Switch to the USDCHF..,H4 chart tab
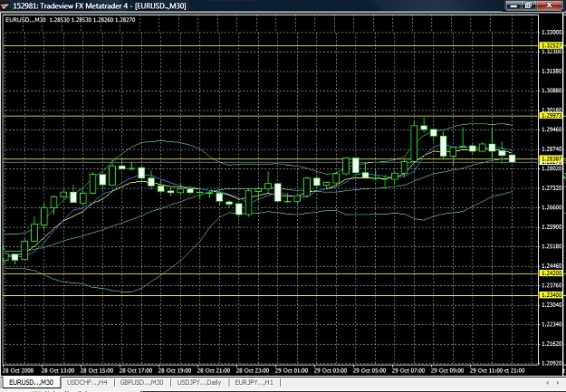The width and height of the screenshot is (566, 392). (87, 382)
